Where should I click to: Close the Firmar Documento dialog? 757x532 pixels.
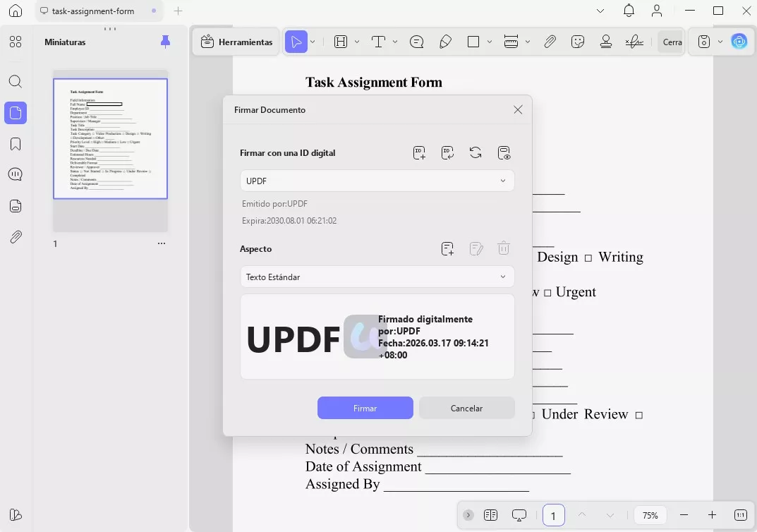[518, 109]
